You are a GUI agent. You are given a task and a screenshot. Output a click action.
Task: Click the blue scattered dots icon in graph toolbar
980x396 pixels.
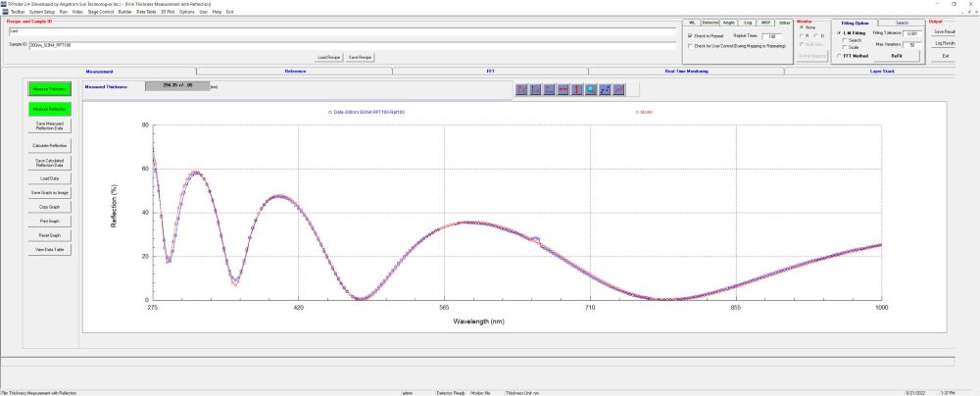605,89
